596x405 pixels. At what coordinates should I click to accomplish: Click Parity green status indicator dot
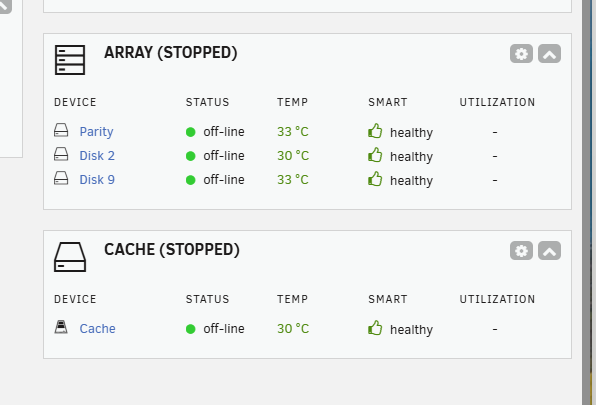(190, 132)
